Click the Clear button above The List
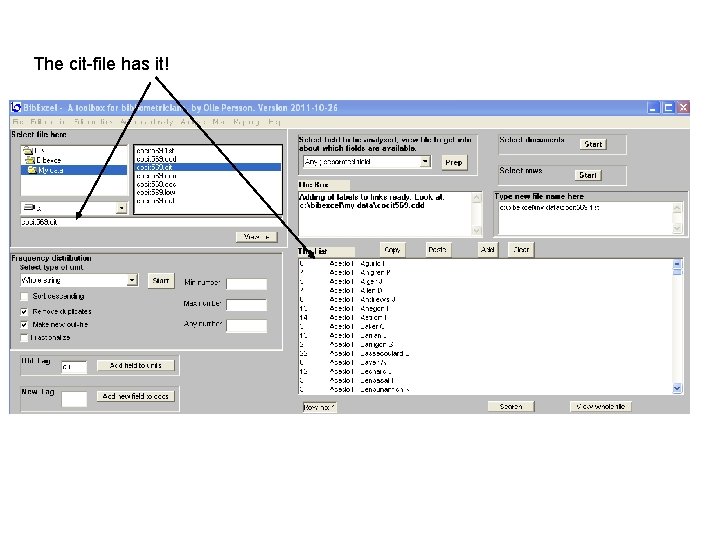Screen dimensions: 720x540 click(x=521, y=250)
